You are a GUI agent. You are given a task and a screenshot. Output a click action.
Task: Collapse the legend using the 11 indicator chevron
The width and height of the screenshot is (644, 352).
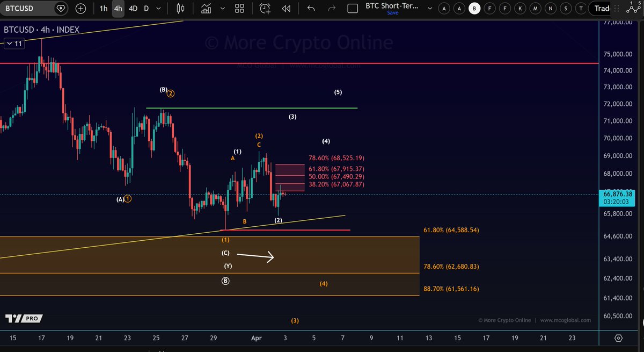tap(13, 44)
